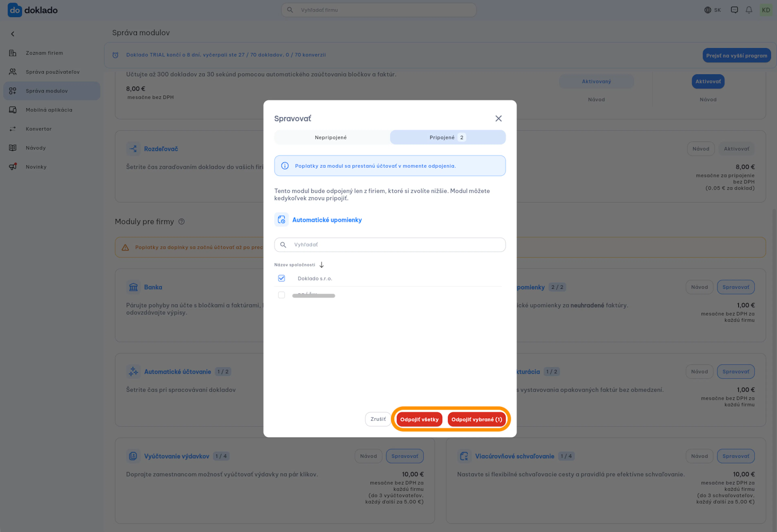The image size is (777, 532).
Task: Open the Banka module link
Action: click(x=153, y=287)
